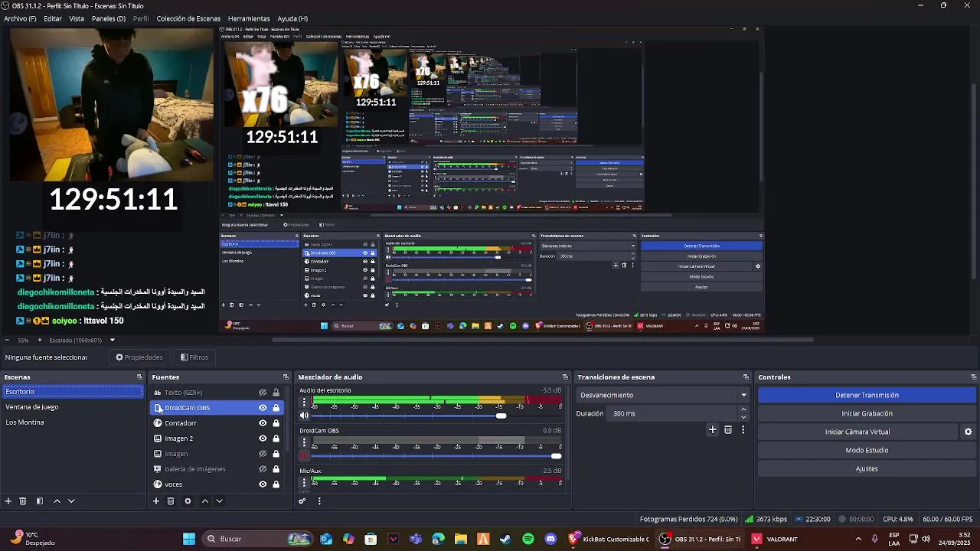Open Ajustes button in Controles

click(x=867, y=469)
